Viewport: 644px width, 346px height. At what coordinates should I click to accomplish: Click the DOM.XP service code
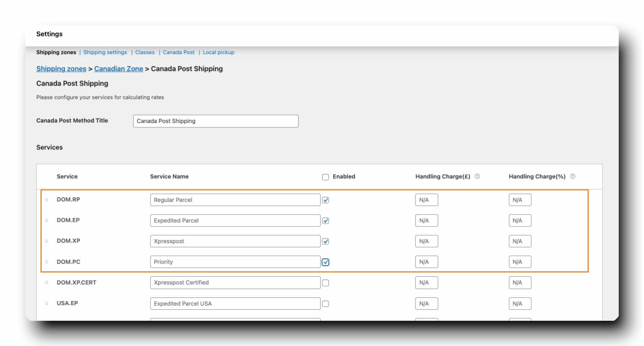tap(69, 241)
